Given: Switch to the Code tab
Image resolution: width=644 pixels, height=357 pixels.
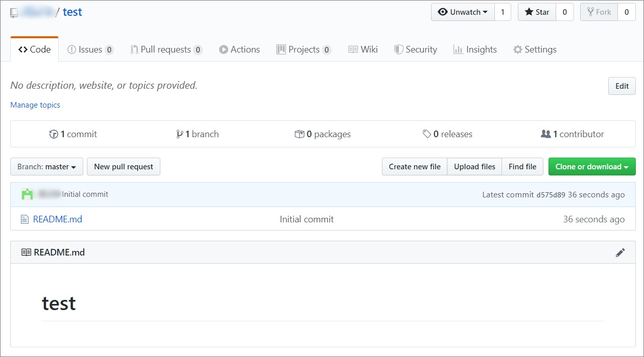Looking at the screenshot, I should 34,49.
